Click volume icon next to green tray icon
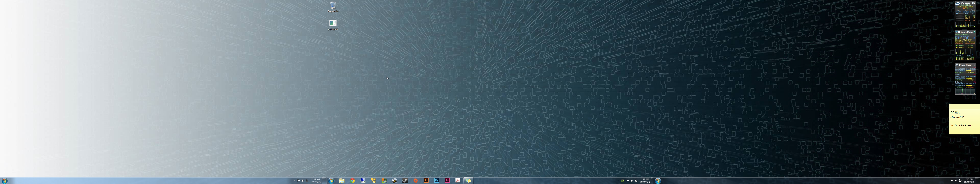 pos(632,181)
